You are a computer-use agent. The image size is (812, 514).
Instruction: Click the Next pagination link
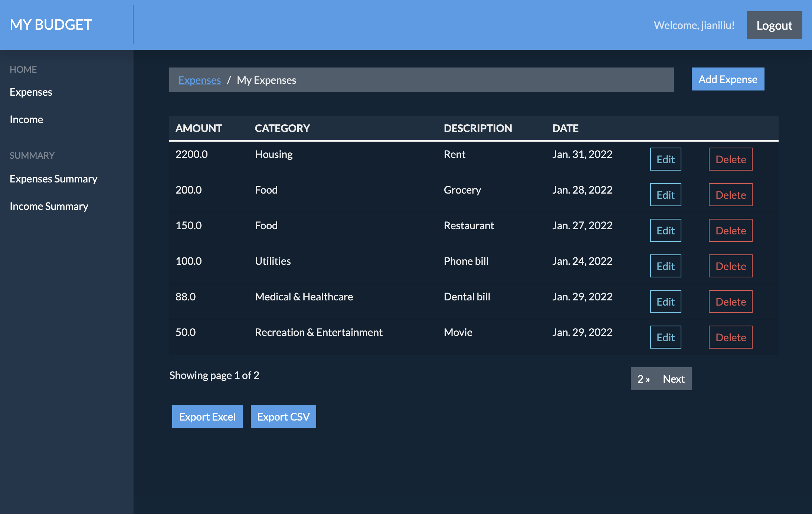point(674,379)
